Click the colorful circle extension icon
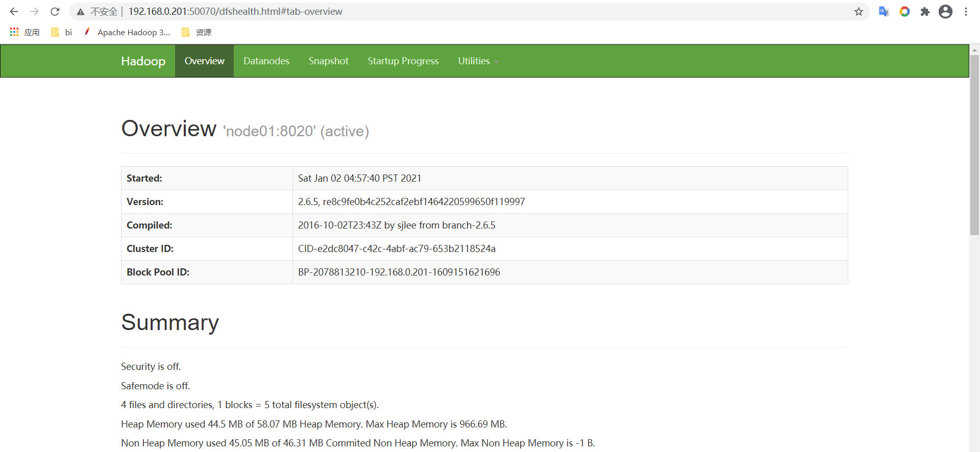 pyautogui.click(x=904, y=11)
